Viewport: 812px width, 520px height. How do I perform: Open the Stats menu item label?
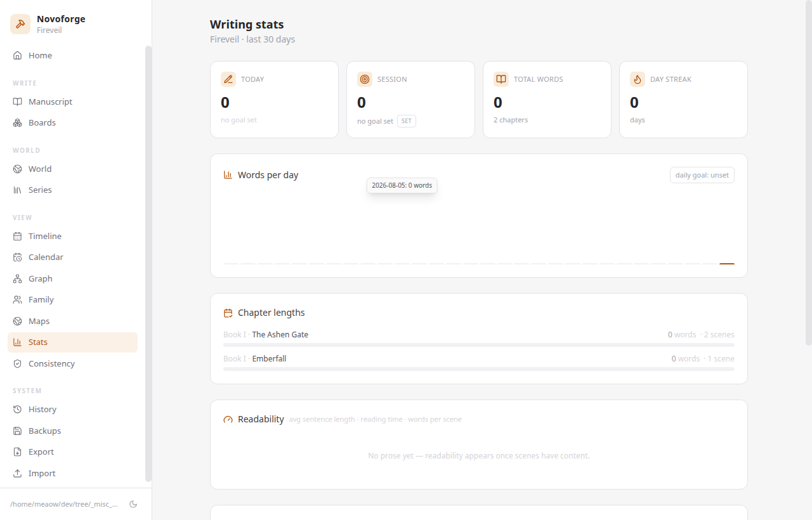coord(38,342)
